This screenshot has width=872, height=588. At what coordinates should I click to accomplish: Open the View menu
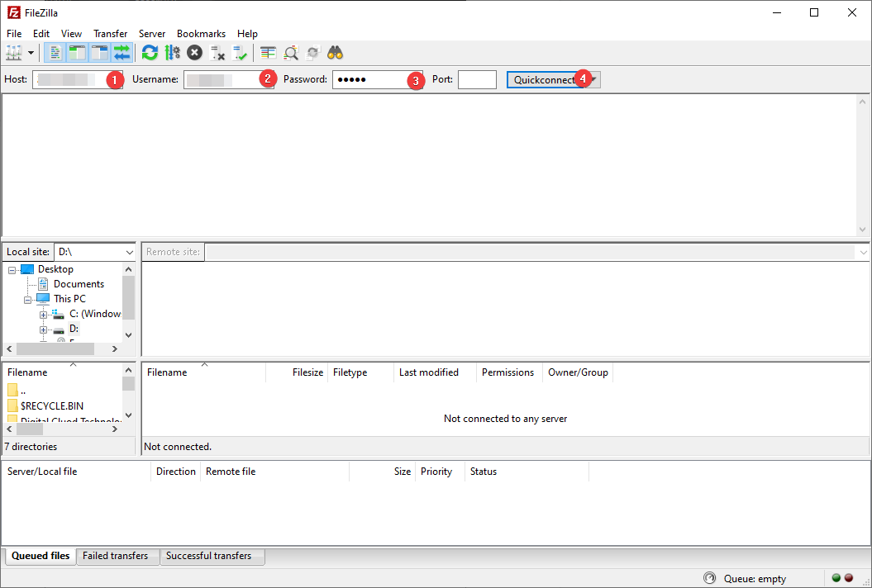pyautogui.click(x=71, y=33)
